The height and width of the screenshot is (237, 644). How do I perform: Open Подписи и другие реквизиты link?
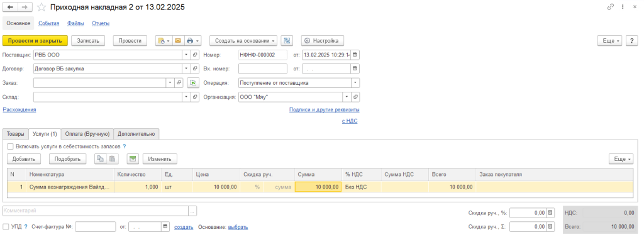coord(324,109)
